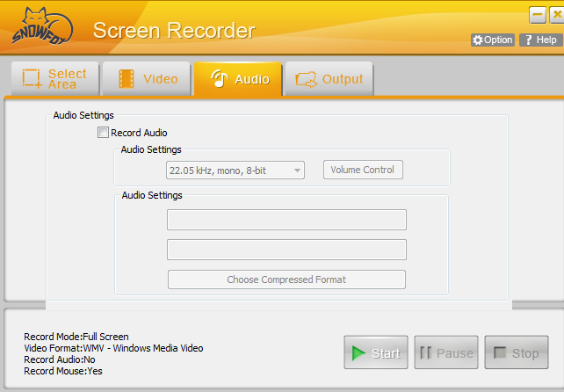Click the Stop recording button

point(517,352)
